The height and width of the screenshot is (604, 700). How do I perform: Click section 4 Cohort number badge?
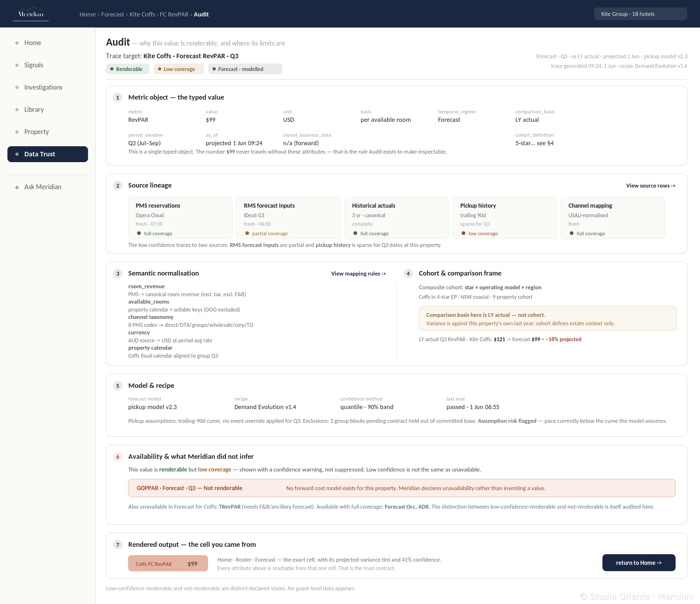coord(408,273)
